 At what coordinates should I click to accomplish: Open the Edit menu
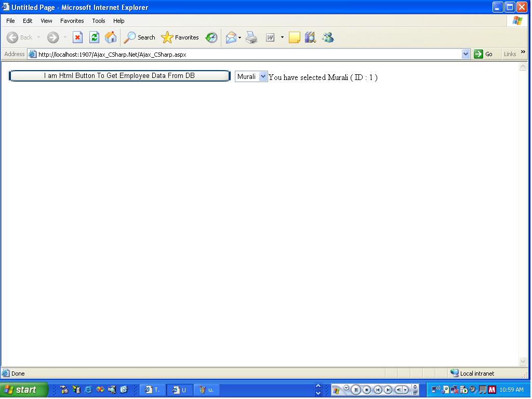click(x=28, y=21)
